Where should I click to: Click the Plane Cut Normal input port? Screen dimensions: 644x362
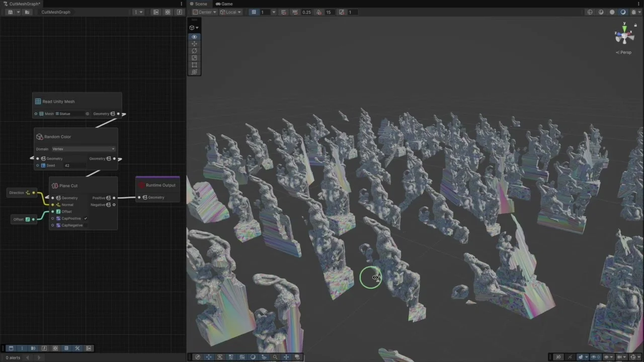(x=52, y=205)
